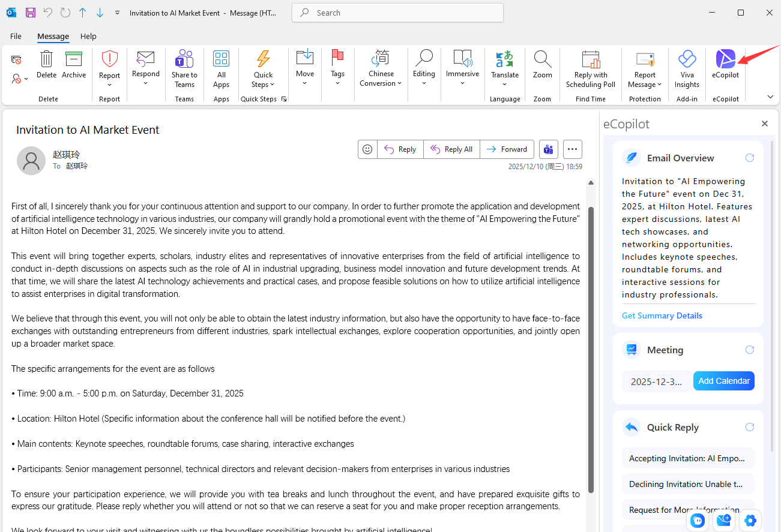
Task: Archive the open email message
Action: pyautogui.click(x=74, y=66)
